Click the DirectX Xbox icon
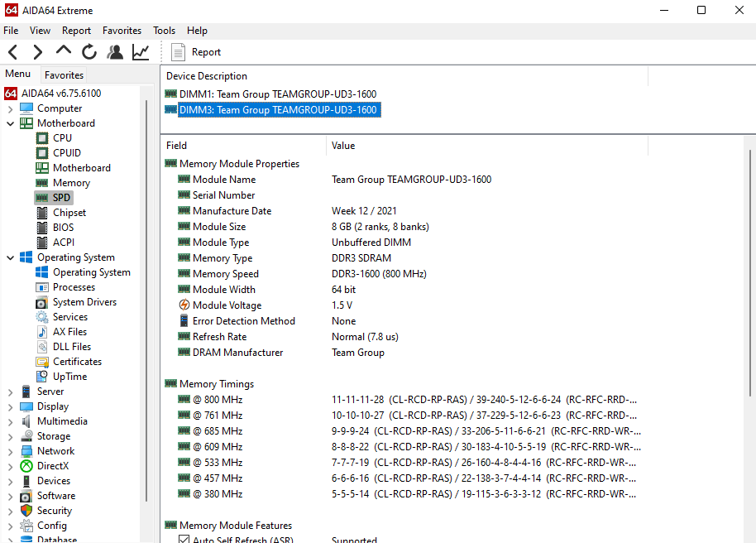Viewport: 756px width, 543px height. pos(26,466)
